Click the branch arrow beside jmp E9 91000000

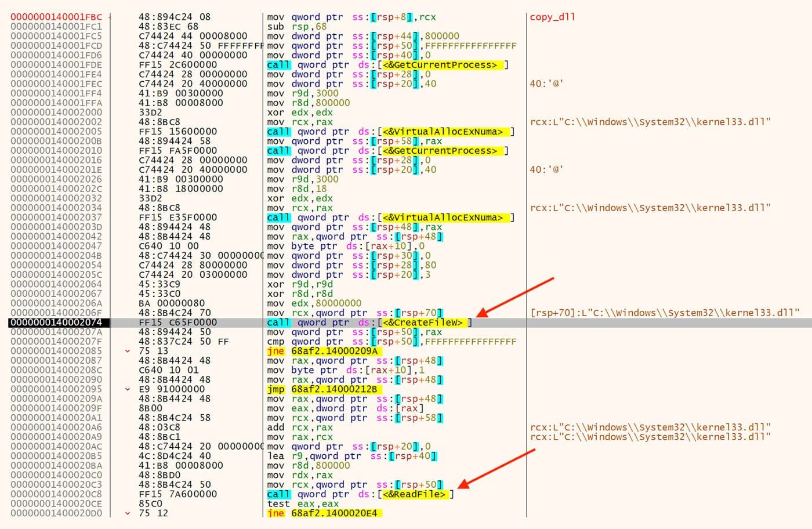click(x=129, y=389)
